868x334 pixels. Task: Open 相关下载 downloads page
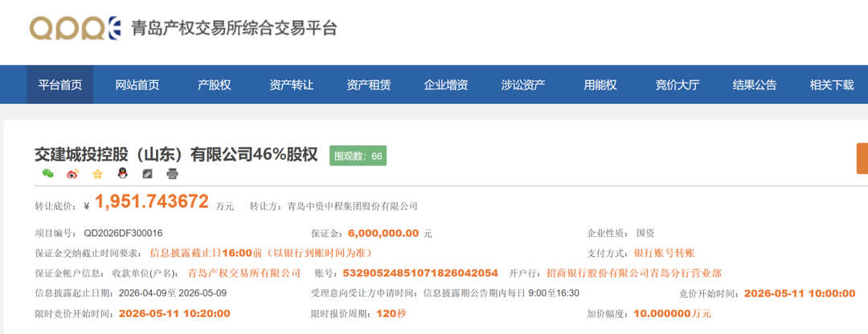point(832,85)
